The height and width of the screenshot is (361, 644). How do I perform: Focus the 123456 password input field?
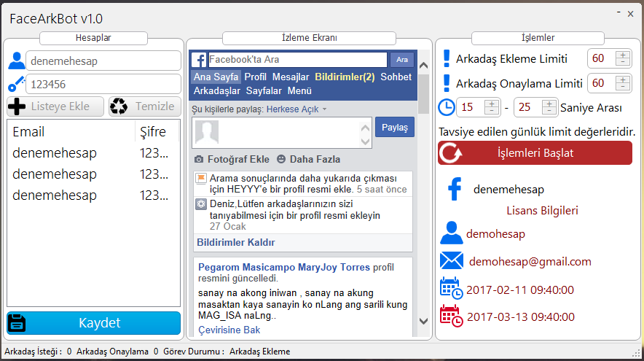[103, 85]
